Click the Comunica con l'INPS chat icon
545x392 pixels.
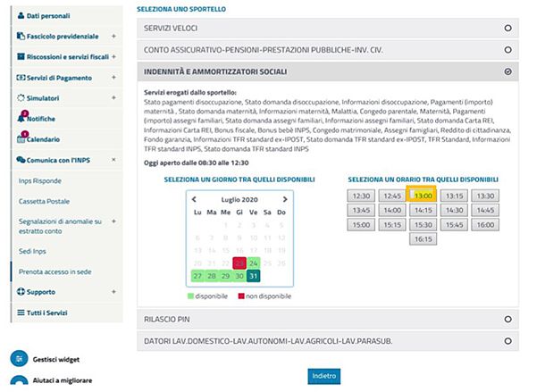21,160
